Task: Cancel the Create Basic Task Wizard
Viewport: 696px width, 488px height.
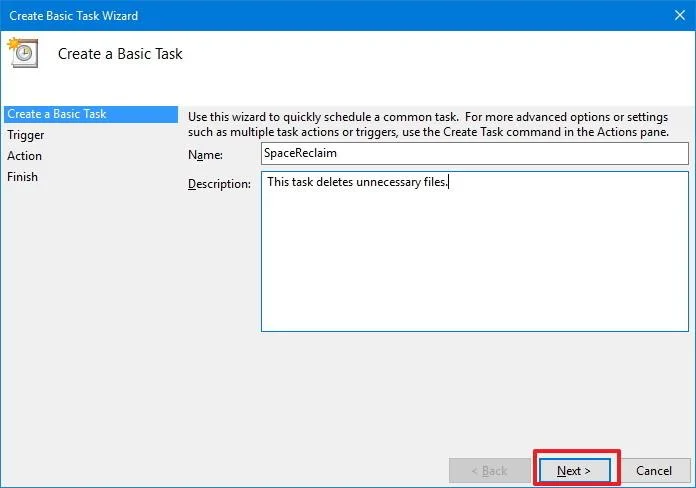Action: [x=655, y=470]
